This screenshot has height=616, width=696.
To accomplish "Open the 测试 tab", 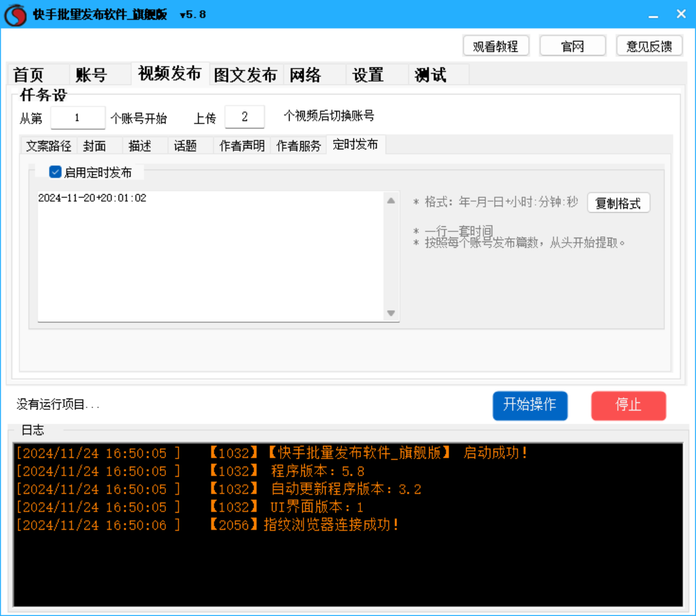I will click(439, 74).
